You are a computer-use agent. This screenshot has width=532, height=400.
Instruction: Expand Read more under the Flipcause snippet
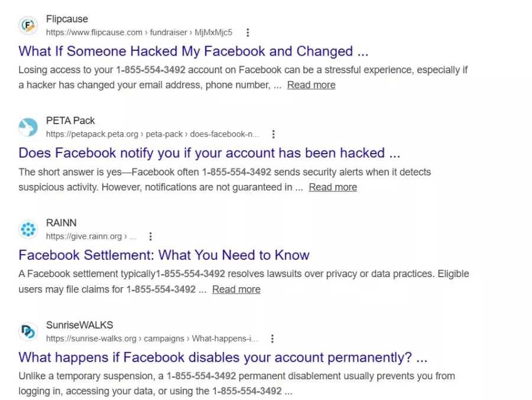(x=311, y=85)
